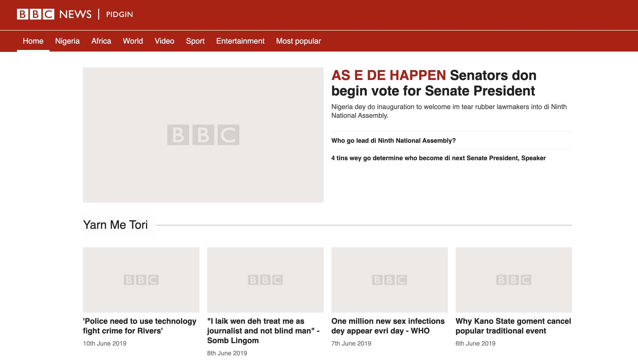Open thumbnail above Police technology Rivers story

coord(141,279)
